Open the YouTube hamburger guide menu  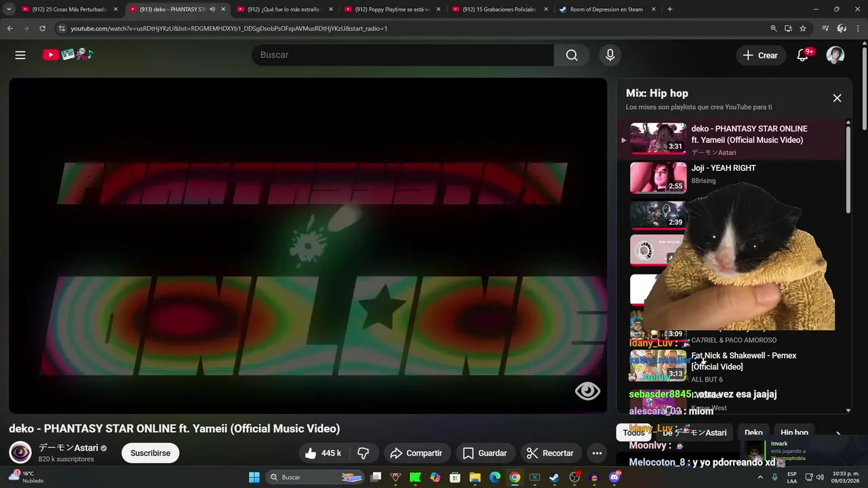pyautogui.click(x=20, y=55)
